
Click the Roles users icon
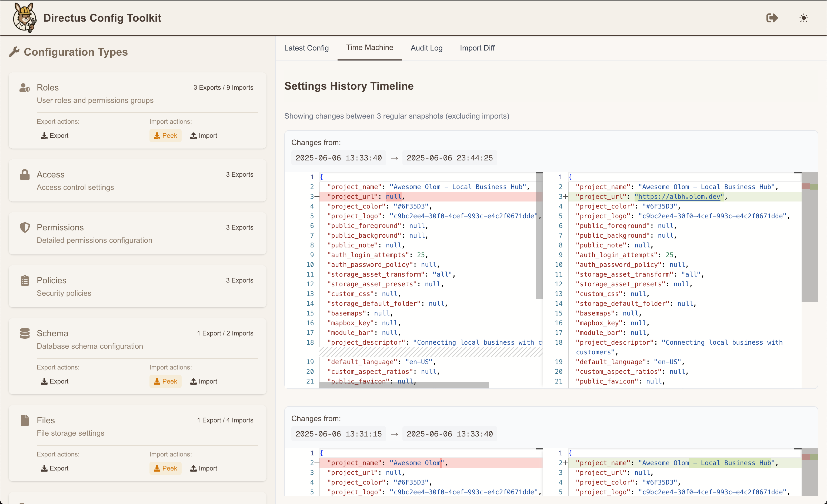[25, 88]
